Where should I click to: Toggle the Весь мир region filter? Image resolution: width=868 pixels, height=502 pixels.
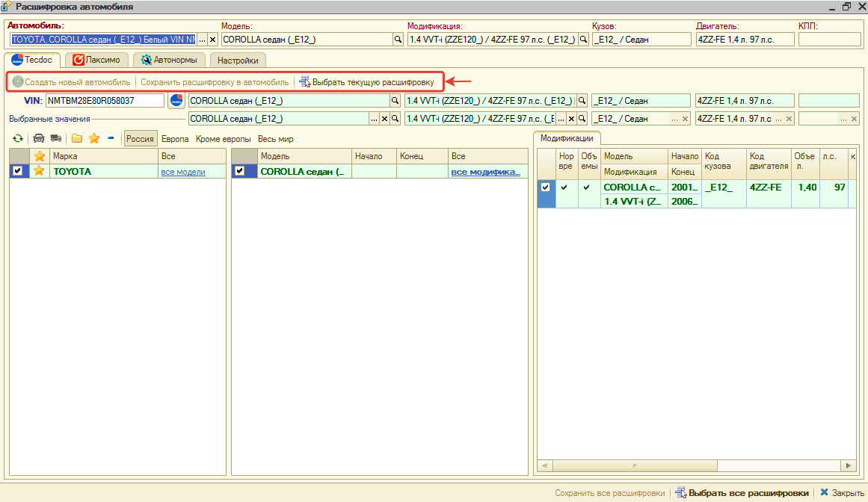click(x=276, y=139)
